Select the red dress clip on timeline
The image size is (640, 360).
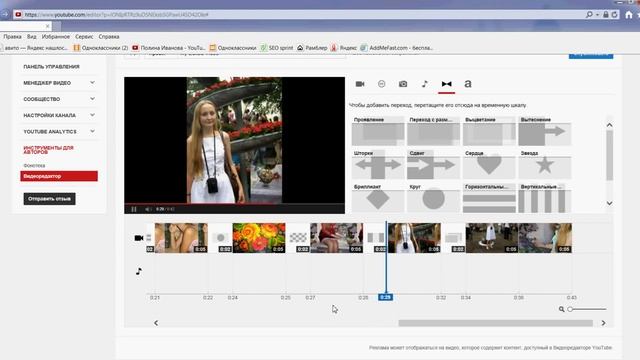coord(336,238)
